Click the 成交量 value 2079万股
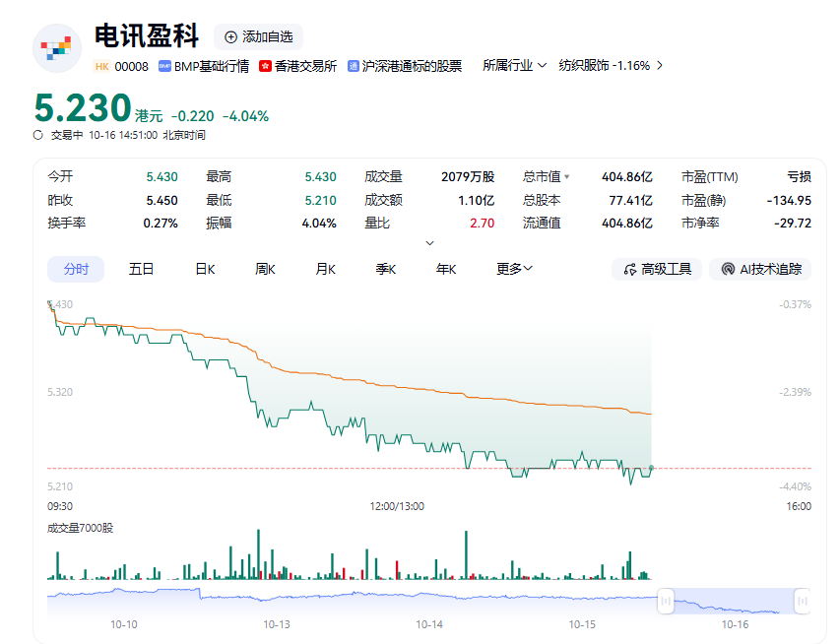The height and width of the screenshot is (644, 840). click(x=468, y=177)
